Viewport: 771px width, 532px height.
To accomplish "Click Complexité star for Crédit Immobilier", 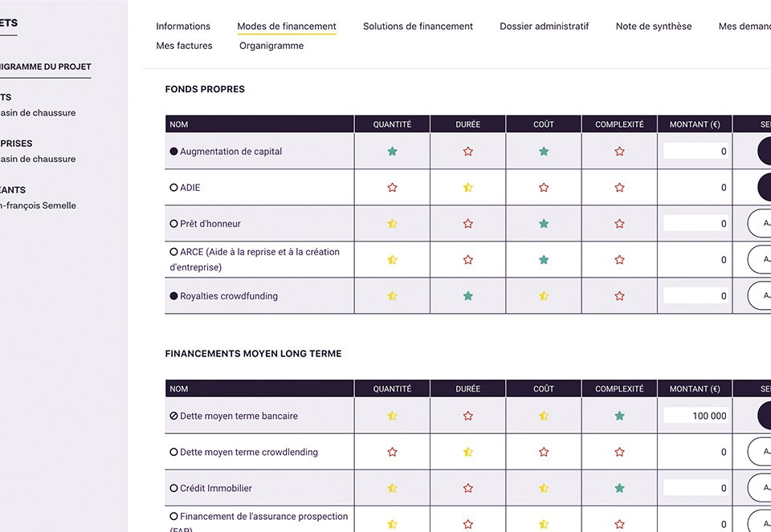I will click(x=619, y=489).
